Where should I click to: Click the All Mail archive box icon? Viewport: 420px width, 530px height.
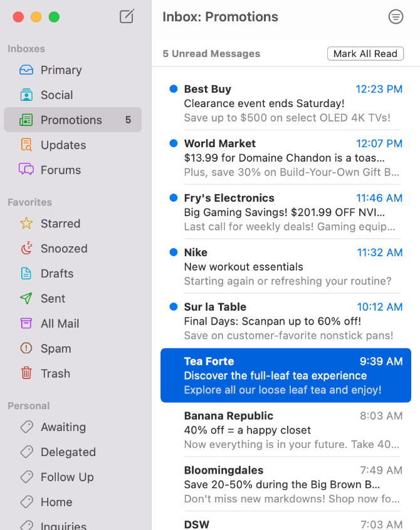[26, 323]
